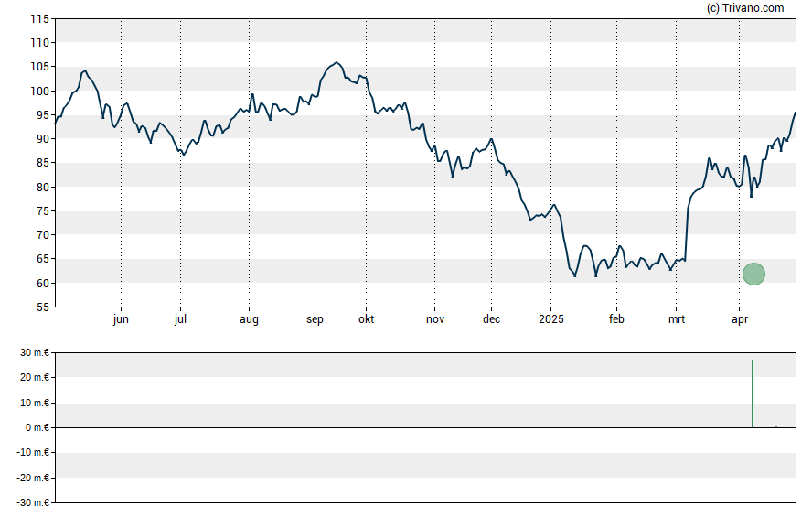Click the green circle marker on price chart
The width and height of the screenshot is (812, 517).
[753, 274]
